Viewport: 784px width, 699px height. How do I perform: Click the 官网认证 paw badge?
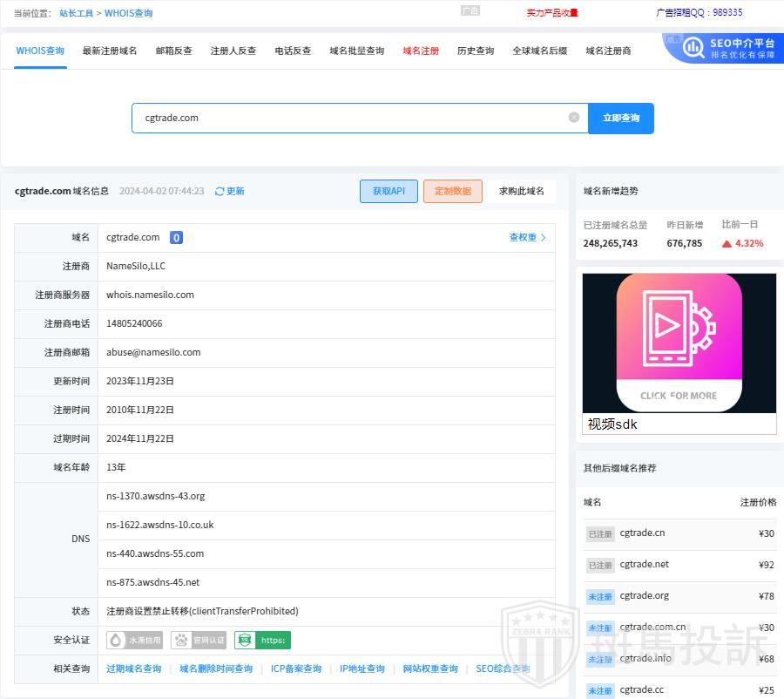(199, 641)
